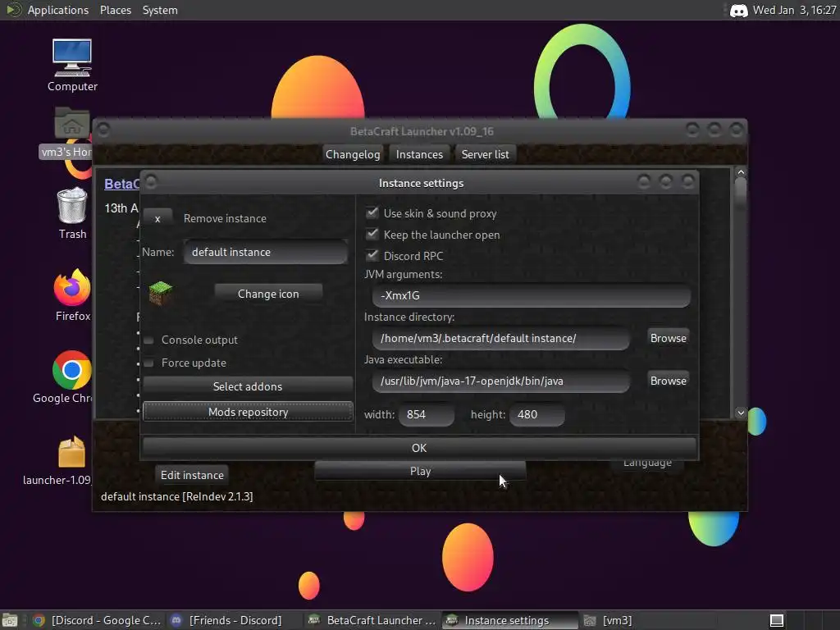This screenshot has width=840, height=630.
Task: Open the Select addons button
Action: click(x=248, y=386)
